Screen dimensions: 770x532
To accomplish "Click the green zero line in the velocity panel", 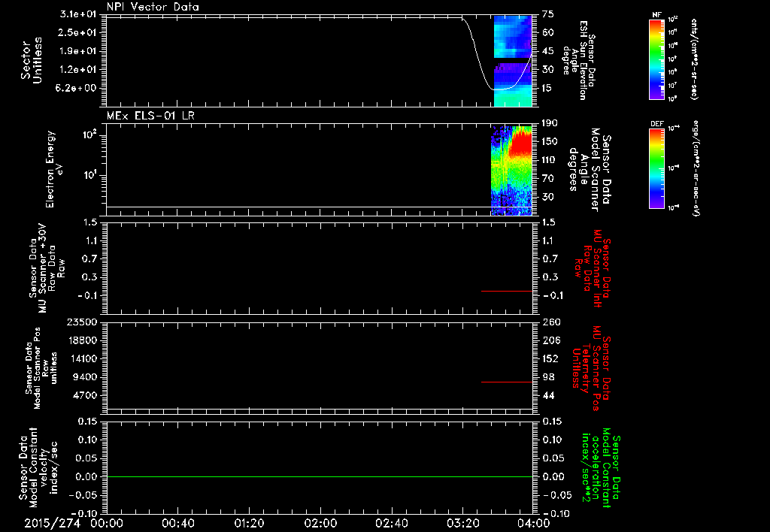I will [320, 476].
